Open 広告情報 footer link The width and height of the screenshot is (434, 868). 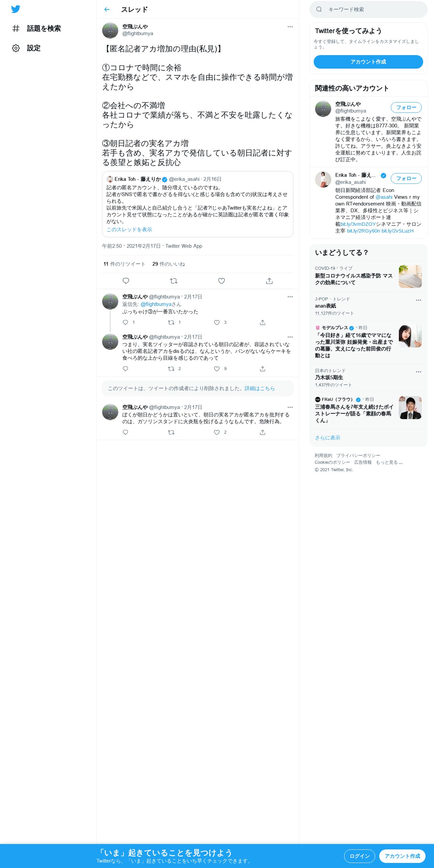363,462
